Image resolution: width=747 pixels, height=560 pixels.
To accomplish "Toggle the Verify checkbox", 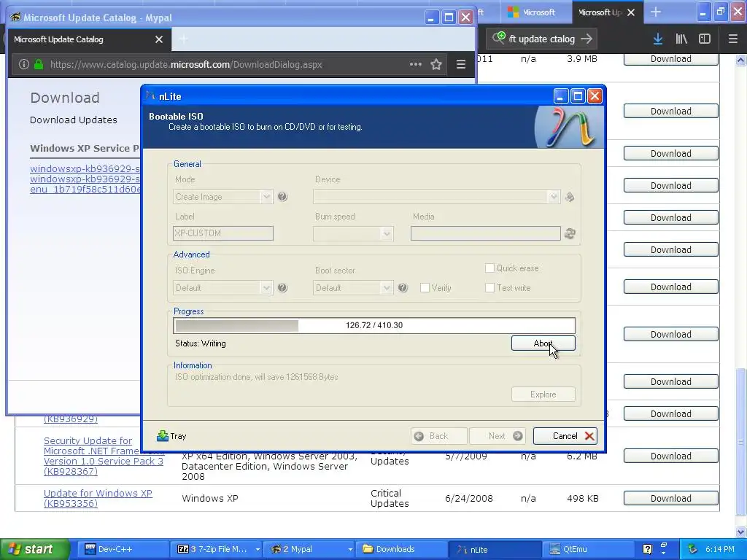I will coord(425,287).
